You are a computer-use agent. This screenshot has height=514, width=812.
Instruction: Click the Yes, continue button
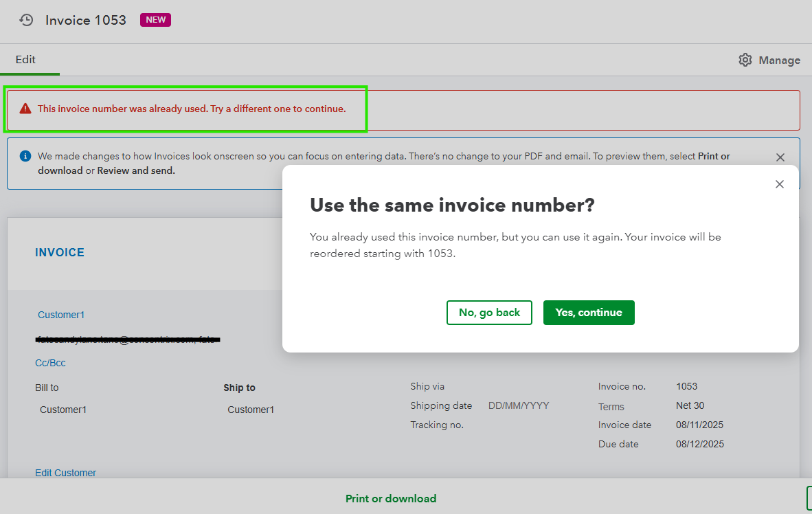click(589, 313)
